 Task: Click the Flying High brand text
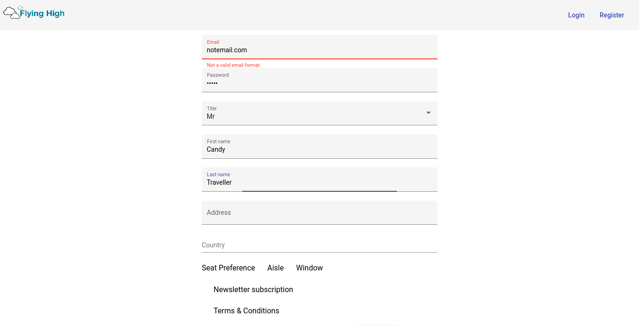(42, 13)
